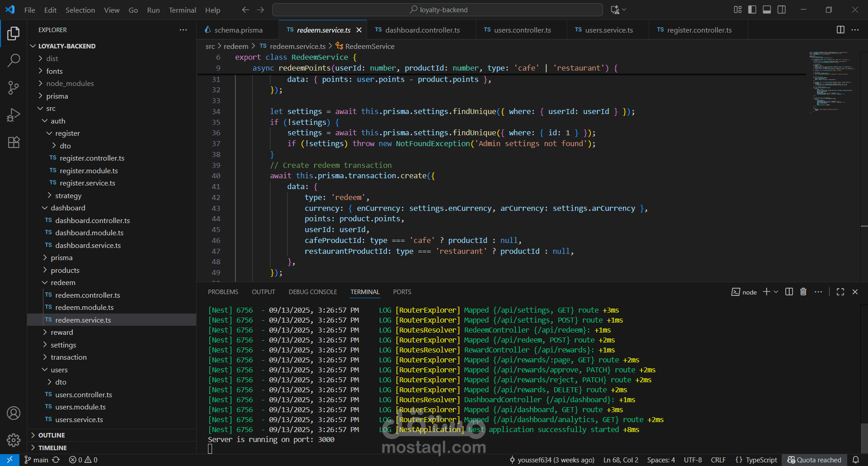The width and height of the screenshot is (868, 466).
Task: Maximize the terminal panel size
Action: point(840,292)
